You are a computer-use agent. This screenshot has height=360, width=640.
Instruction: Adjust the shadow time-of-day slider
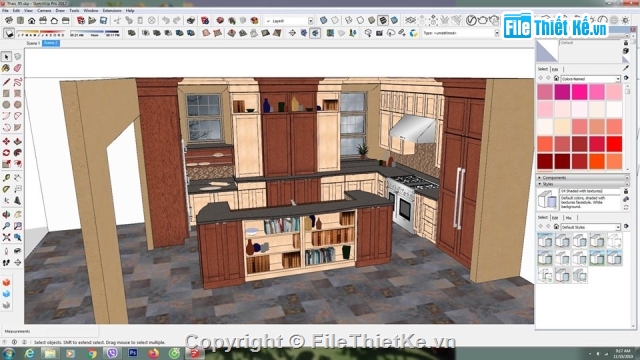(95, 32)
